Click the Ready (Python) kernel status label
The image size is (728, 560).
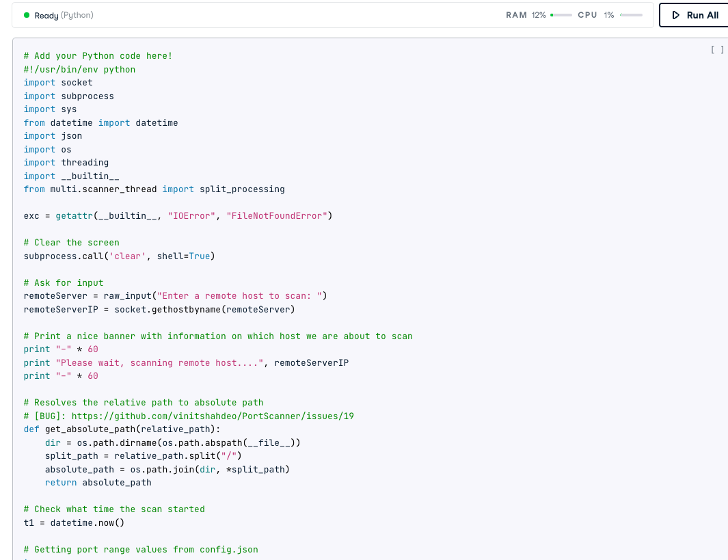point(64,15)
